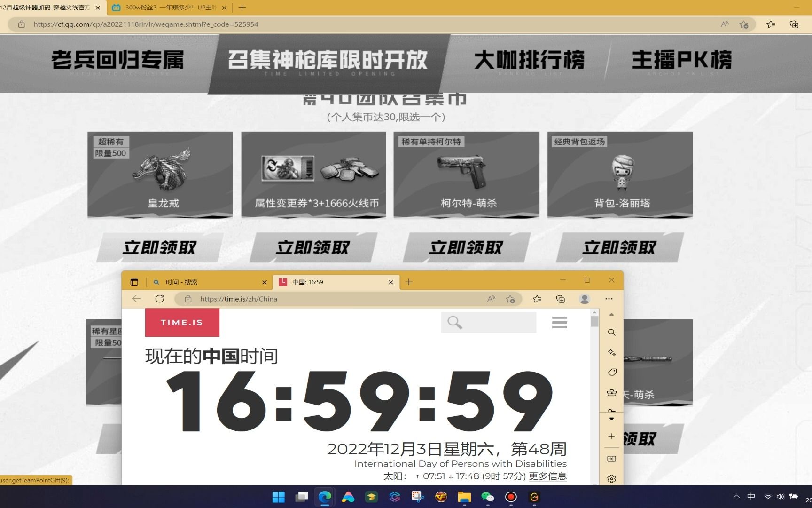Close the 中国: 16:59 tab
This screenshot has height=508, width=812.
click(x=391, y=282)
